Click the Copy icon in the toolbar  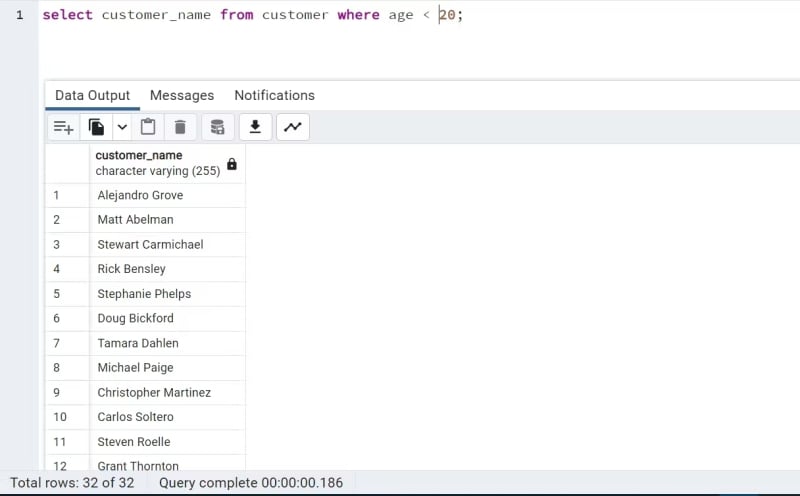(x=96, y=127)
